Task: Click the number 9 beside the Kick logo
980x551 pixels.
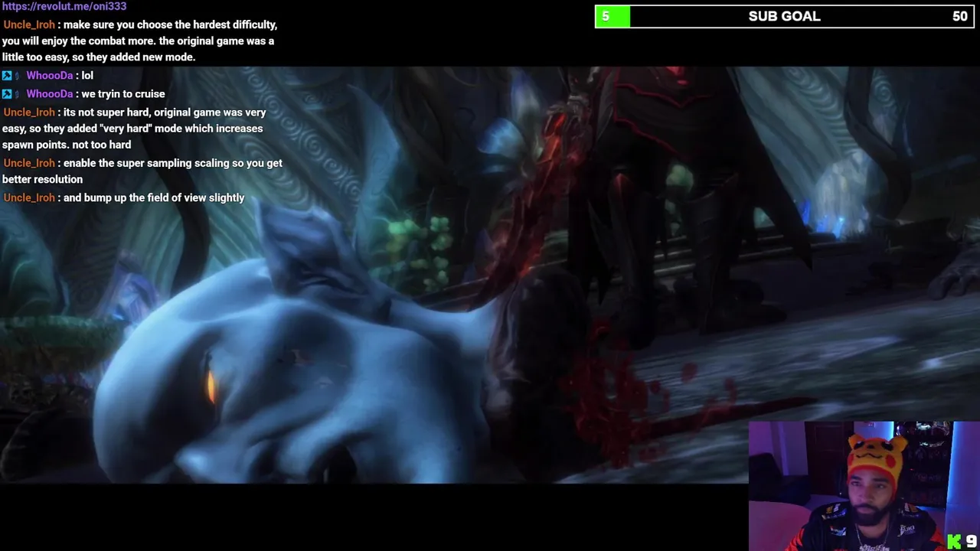Action: 971,542
